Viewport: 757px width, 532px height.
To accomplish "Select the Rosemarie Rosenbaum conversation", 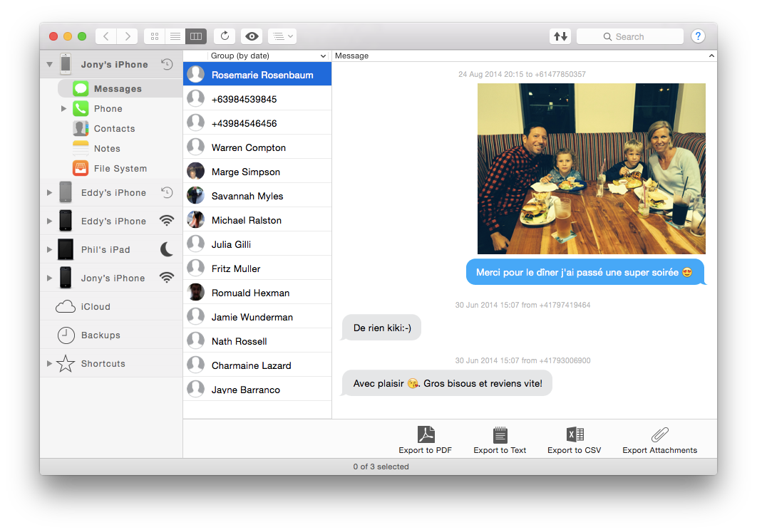I will tap(257, 75).
